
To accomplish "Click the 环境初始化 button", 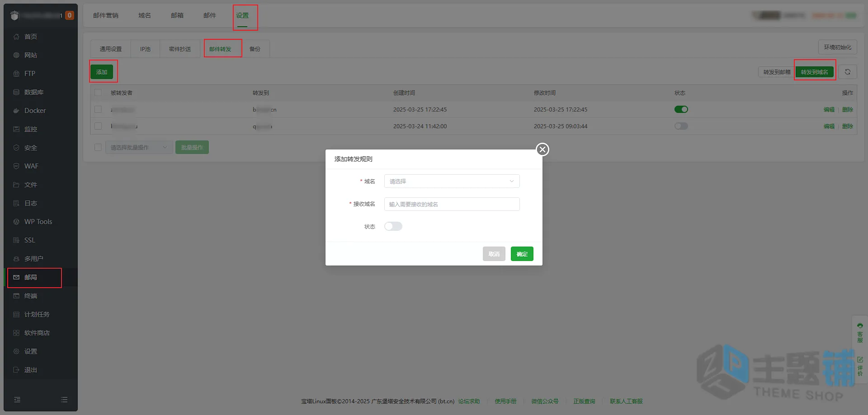I will click(837, 47).
